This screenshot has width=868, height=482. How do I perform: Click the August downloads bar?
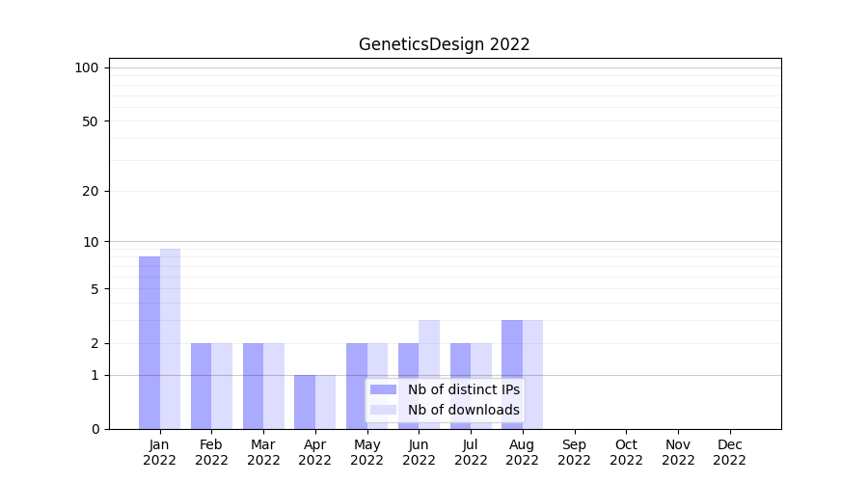(x=532, y=374)
